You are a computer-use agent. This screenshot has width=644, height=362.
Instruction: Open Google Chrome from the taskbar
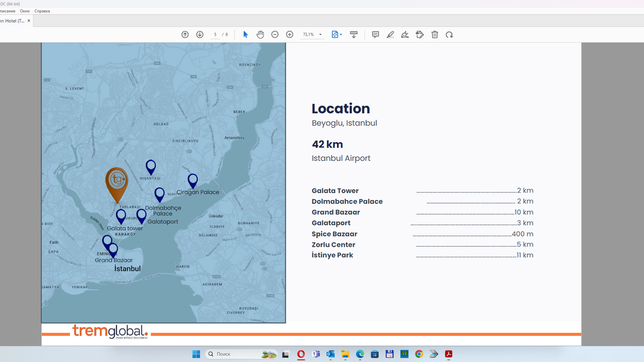coord(419,354)
